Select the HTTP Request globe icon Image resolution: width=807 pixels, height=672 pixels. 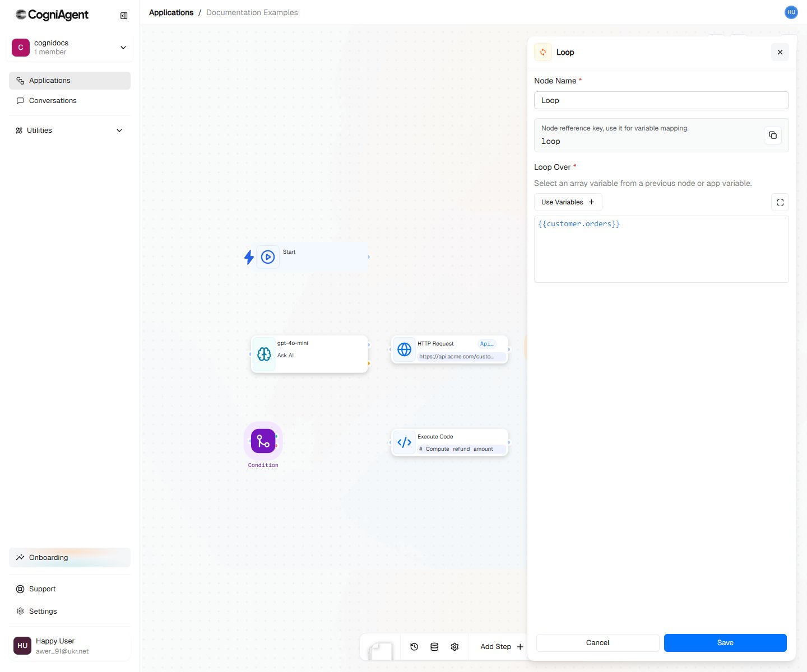[404, 349]
